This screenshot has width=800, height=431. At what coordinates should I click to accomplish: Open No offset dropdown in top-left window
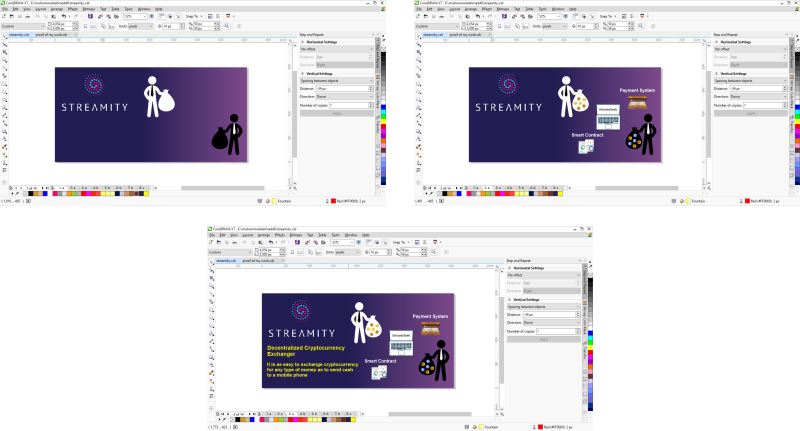pyautogui.click(x=337, y=49)
